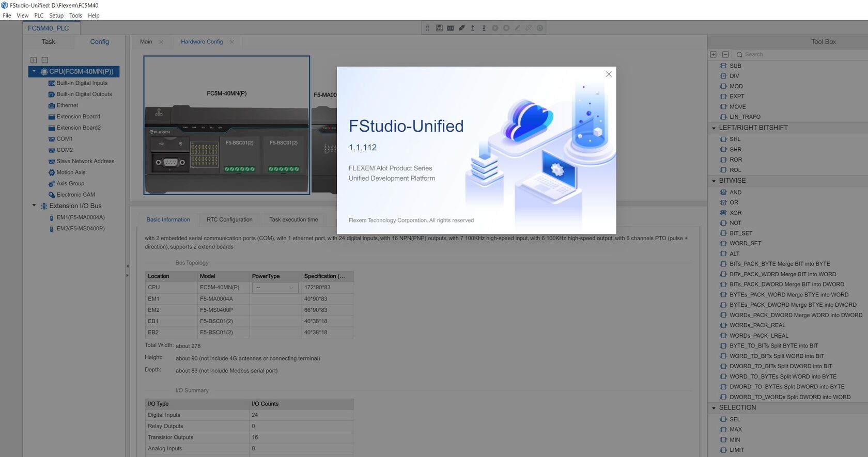Open the RTC Configuration tab

(x=229, y=219)
